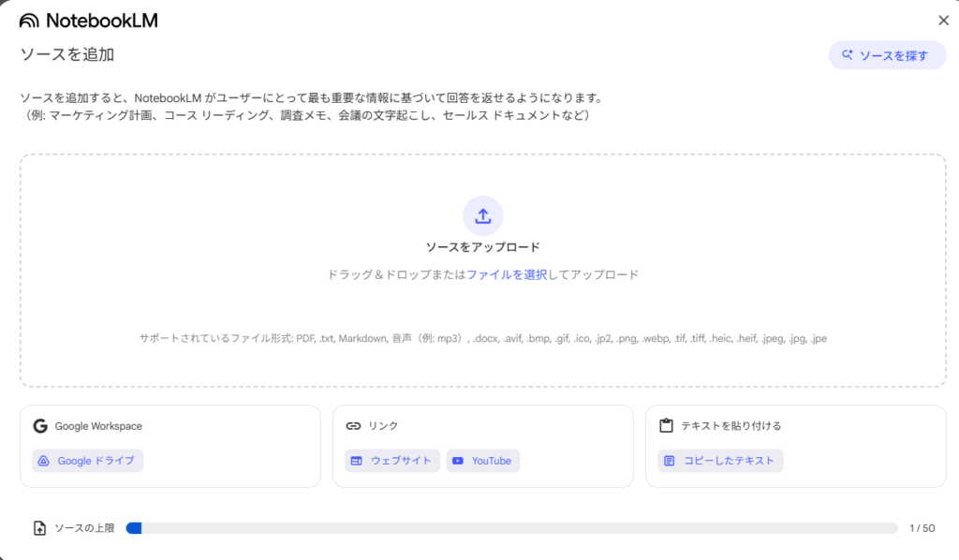Close the ソースを追加 dialog with X
This screenshot has width=959, height=560.
[x=943, y=21]
